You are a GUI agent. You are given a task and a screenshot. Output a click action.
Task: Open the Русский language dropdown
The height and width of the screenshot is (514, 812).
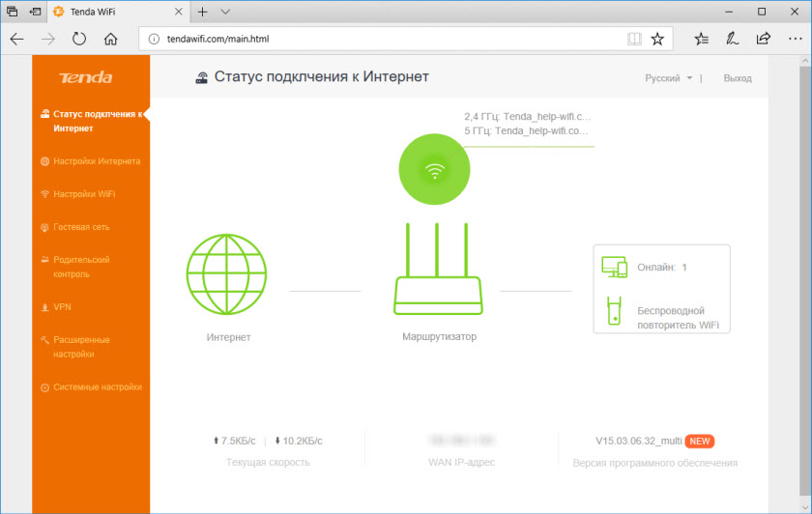(669, 78)
